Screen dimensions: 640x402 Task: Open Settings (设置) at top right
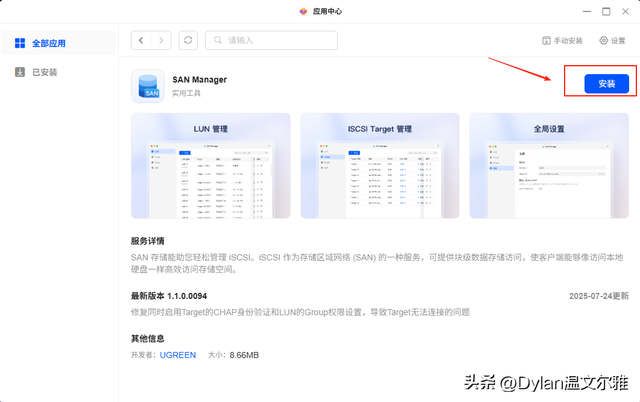(x=612, y=40)
